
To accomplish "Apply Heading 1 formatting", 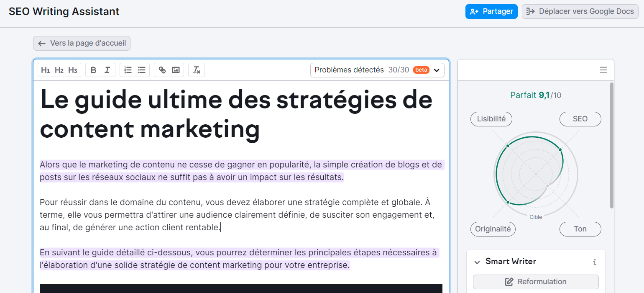I will [x=46, y=70].
